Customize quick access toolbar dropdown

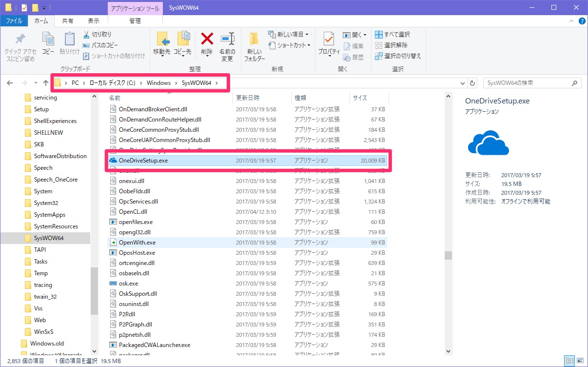coord(44,8)
